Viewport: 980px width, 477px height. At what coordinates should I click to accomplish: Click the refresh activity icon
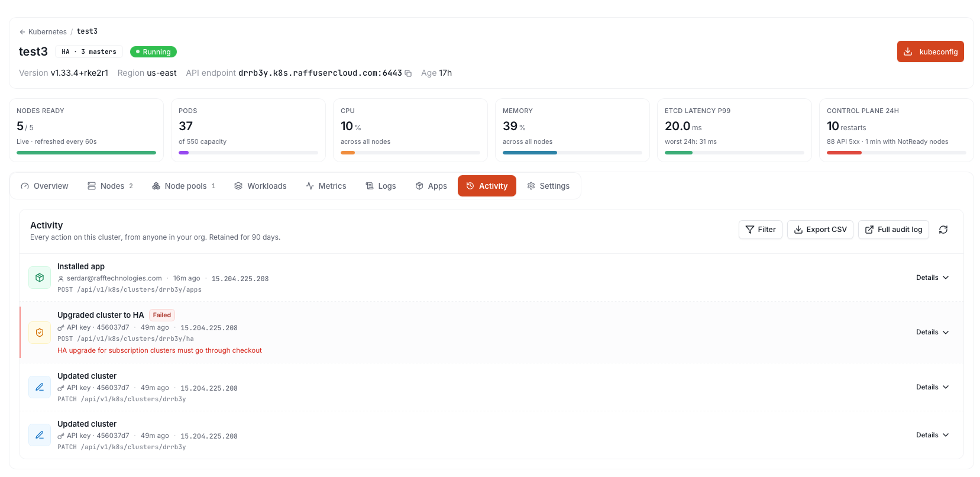click(943, 230)
